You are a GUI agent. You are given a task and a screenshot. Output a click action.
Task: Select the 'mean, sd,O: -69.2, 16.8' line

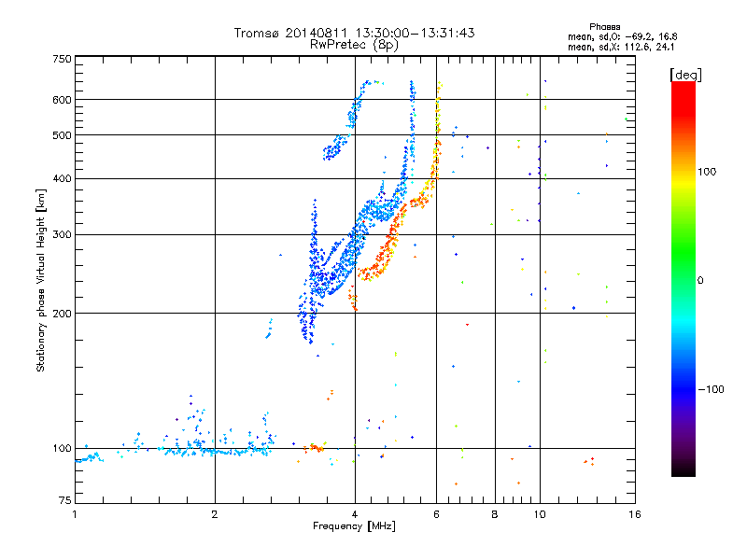622,36
